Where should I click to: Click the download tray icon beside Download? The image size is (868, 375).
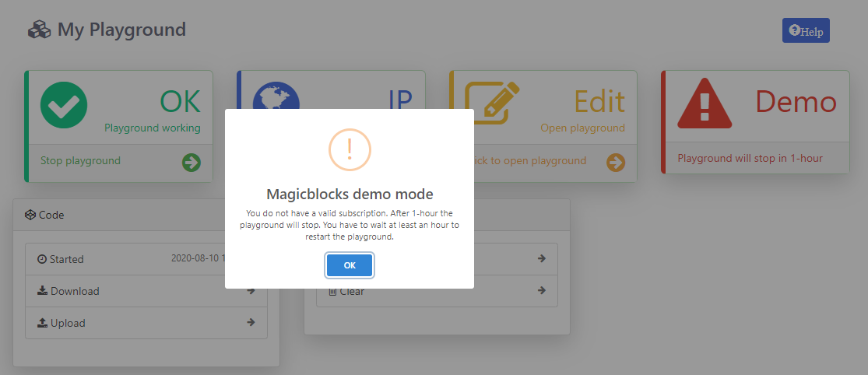[x=43, y=291]
